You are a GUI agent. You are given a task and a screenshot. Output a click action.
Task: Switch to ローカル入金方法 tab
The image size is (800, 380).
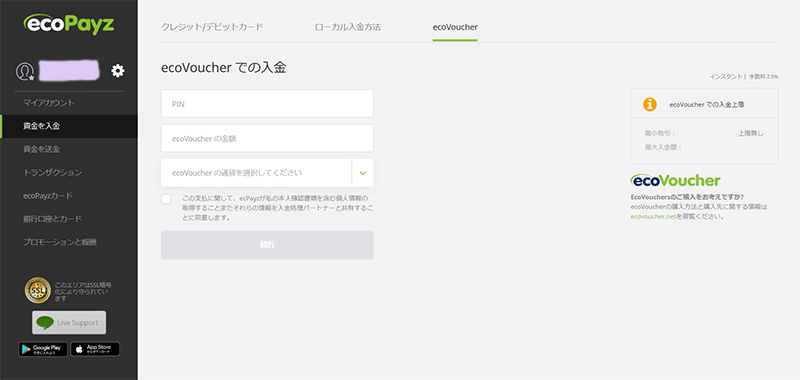coord(348,27)
